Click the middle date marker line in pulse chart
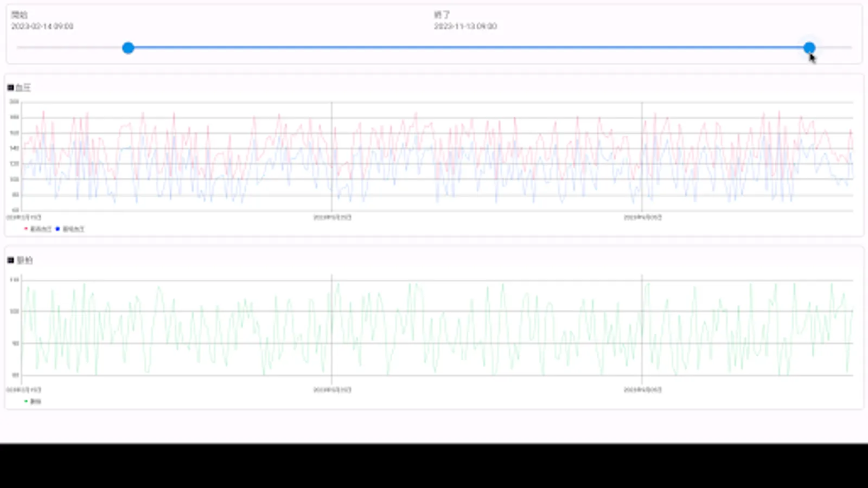The image size is (868, 488). tap(331, 329)
